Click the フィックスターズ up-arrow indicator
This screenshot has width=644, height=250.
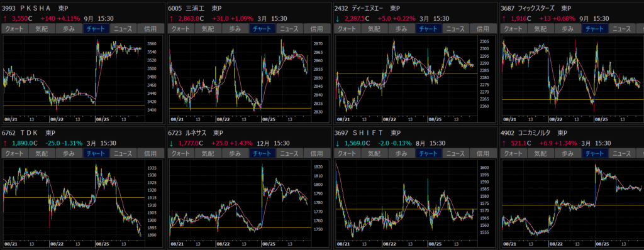504,18
